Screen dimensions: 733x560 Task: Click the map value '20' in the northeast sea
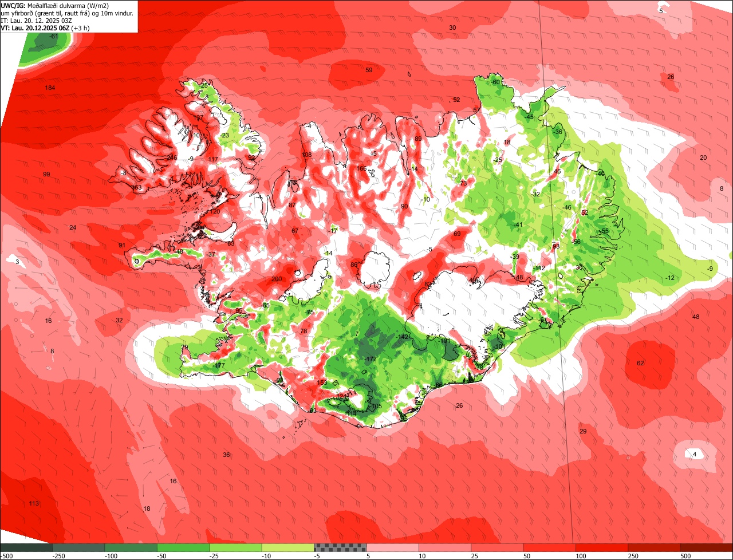coord(703,157)
